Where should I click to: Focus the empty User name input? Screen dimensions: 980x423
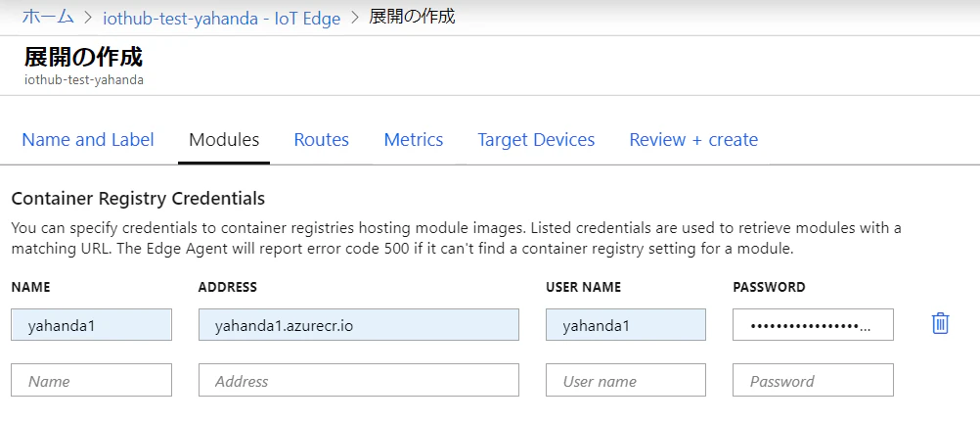626,381
